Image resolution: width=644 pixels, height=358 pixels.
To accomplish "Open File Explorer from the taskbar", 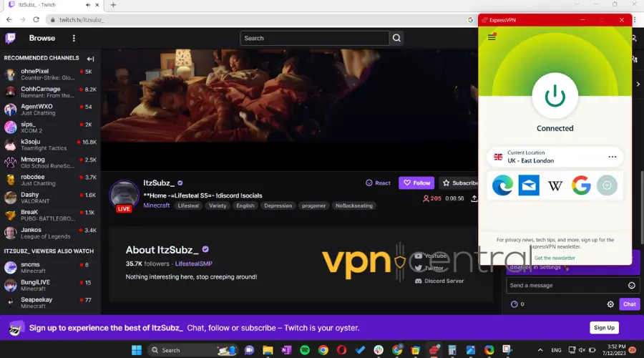I will [268, 350].
